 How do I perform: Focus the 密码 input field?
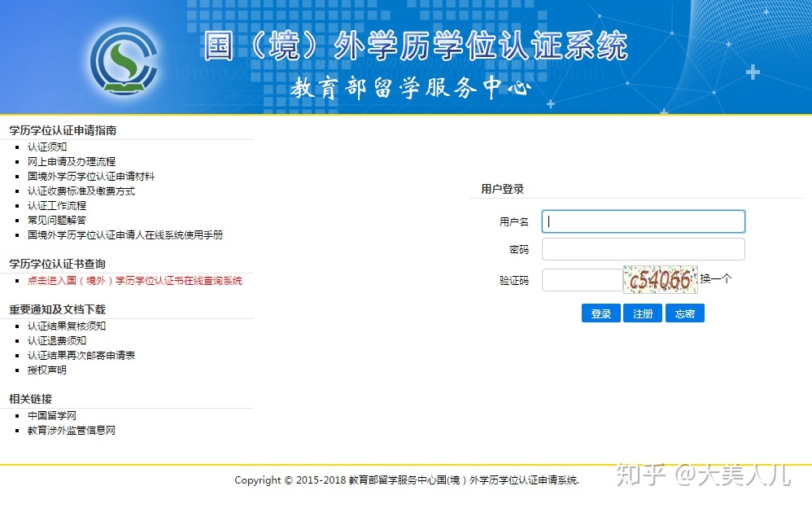pos(644,249)
